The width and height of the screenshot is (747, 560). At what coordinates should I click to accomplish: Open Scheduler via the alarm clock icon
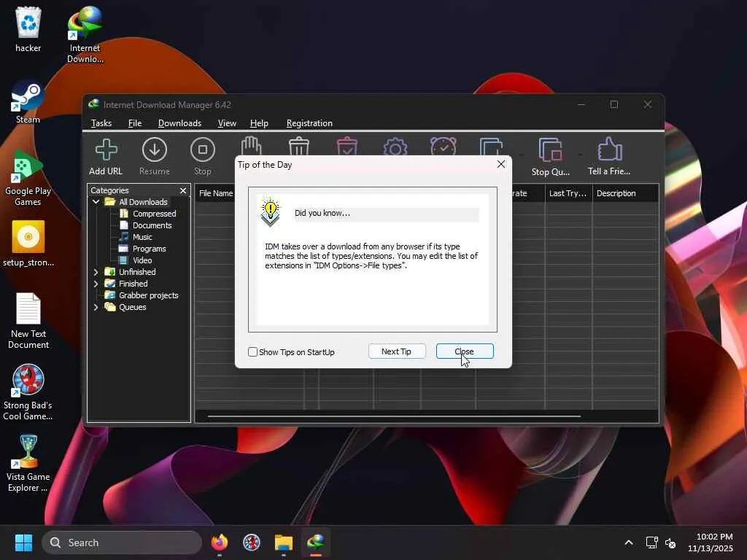[x=443, y=146]
